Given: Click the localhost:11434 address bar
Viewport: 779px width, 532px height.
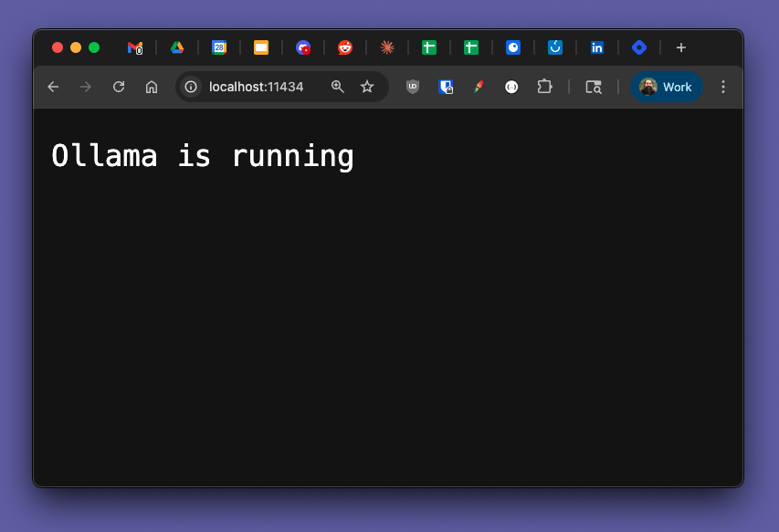Looking at the screenshot, I should pos(257,87).
